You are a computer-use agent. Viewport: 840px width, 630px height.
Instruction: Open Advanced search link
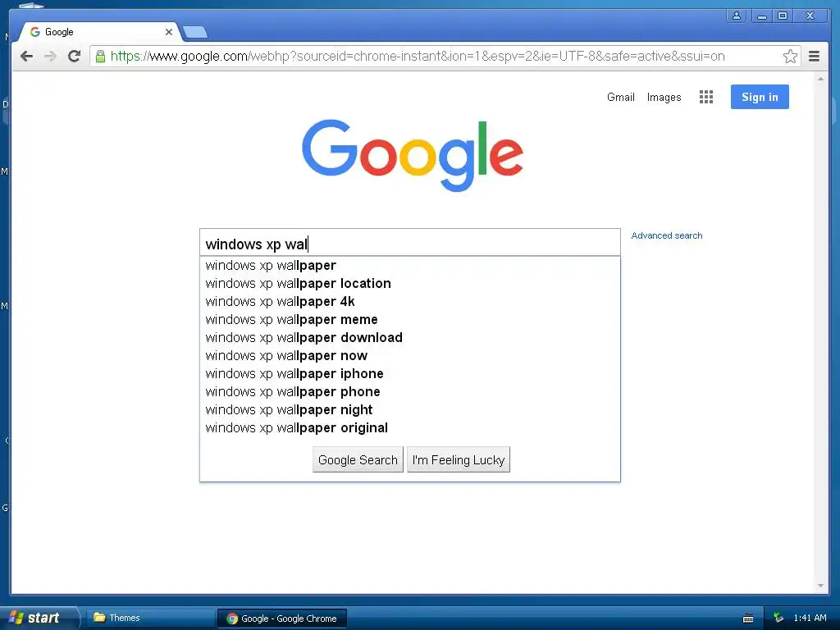click(x=666, y=235)
